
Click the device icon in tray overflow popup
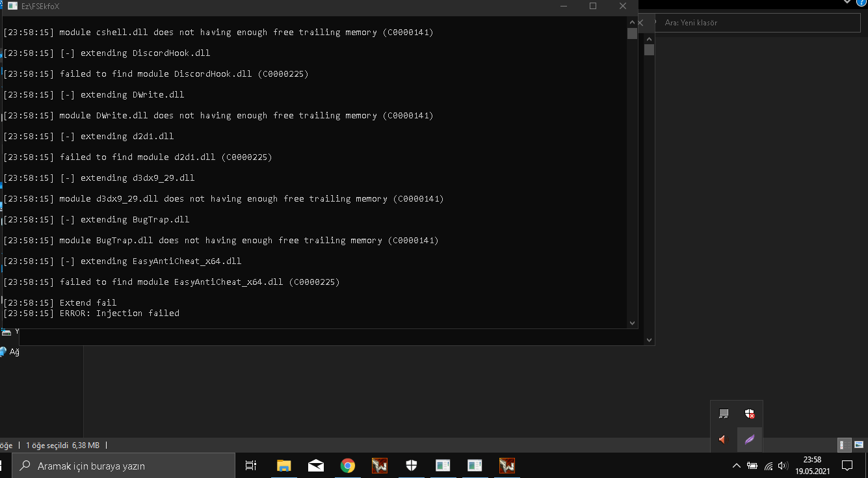pyautogui.click(x=724, y=414)
